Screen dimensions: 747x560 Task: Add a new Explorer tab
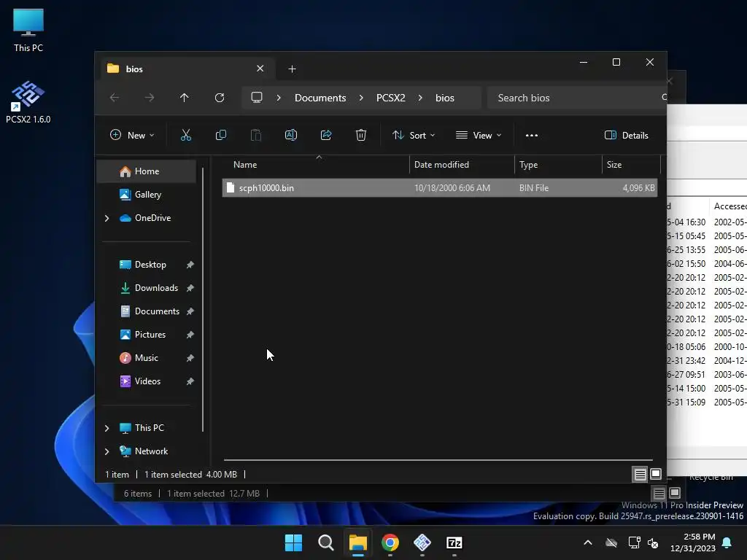292,69
